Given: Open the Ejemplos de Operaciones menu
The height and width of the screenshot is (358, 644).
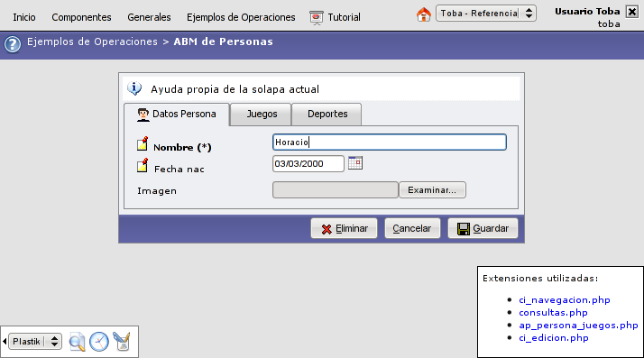Looking at the screenshot, I should pyautogui.click(x=241, y=17).
